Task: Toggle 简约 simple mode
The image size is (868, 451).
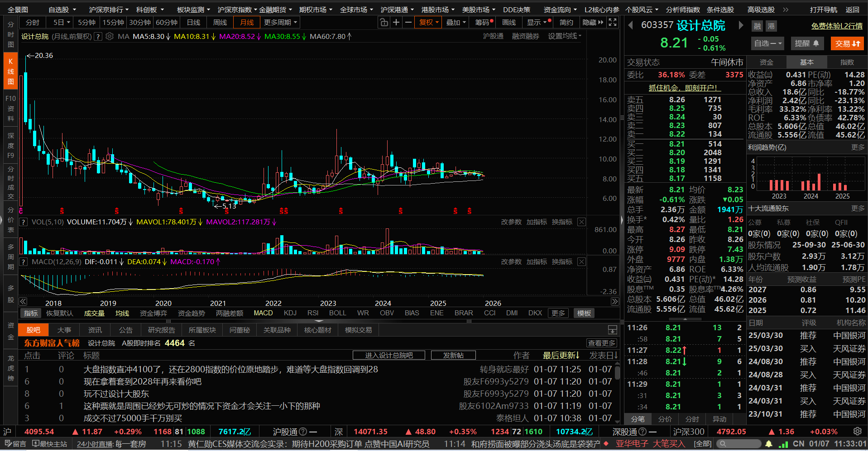Action: (x=566, y=22)
